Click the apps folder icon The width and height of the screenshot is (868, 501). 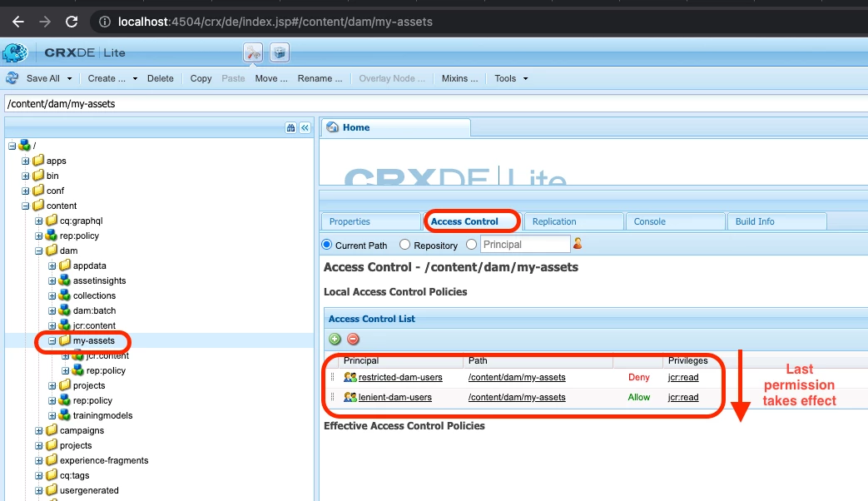[x=38, y=161]
